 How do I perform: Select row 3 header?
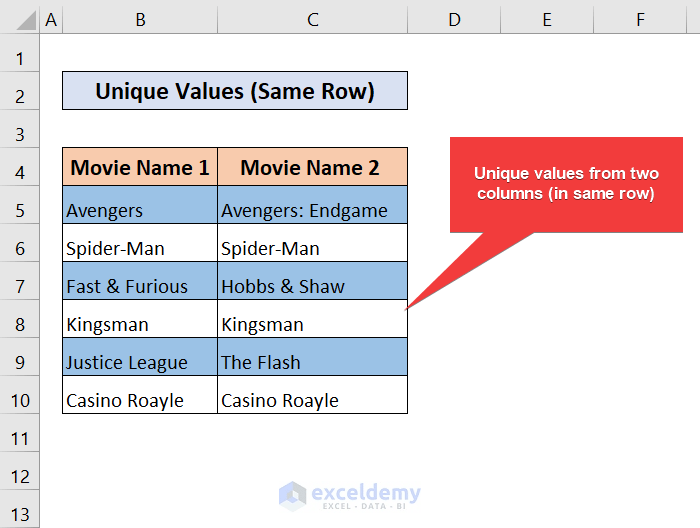[x=20, y=129]
